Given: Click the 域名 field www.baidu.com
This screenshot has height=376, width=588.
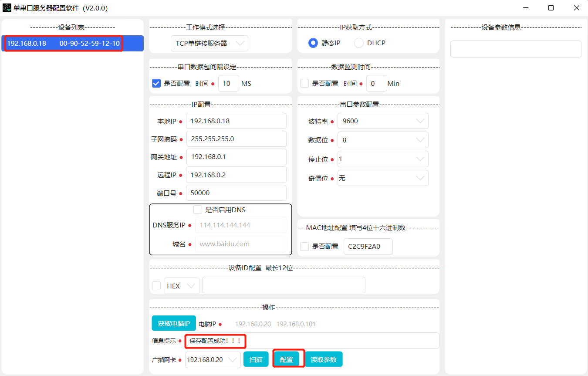Looking at the screenshot, I should click(240, 244).
